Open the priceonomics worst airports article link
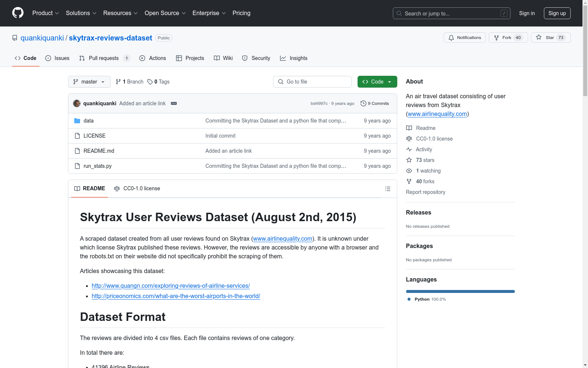 pos(176,296)
